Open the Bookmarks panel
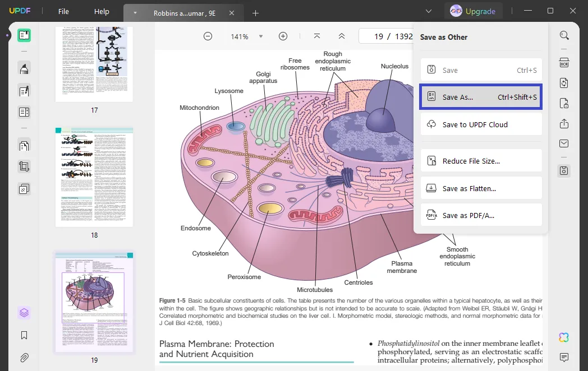 pos(24,335)
